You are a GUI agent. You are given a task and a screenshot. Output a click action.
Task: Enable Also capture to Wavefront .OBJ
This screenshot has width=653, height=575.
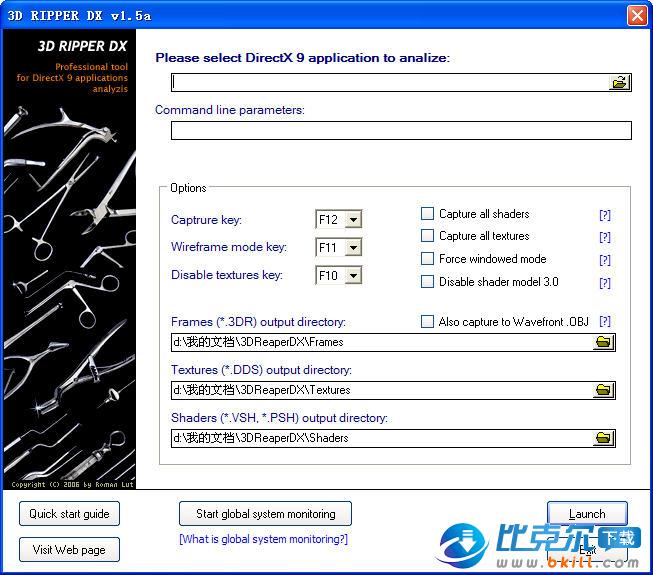(x=428, y=322)
